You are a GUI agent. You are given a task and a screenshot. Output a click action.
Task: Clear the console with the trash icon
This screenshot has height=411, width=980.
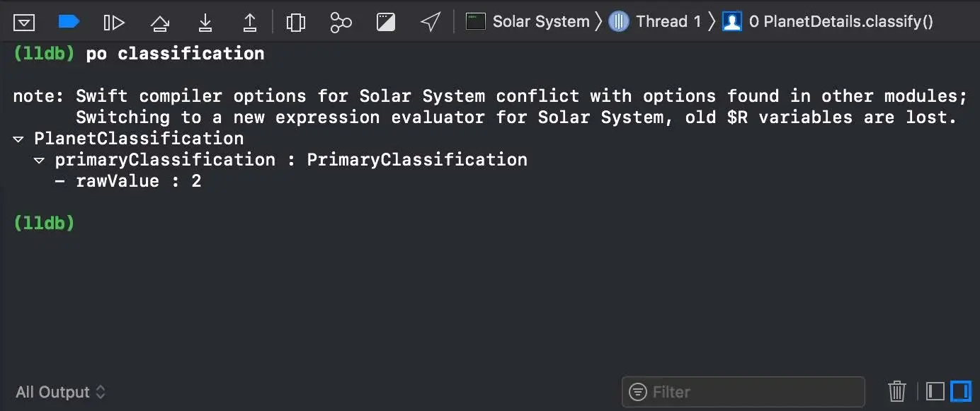pos(897,391)
